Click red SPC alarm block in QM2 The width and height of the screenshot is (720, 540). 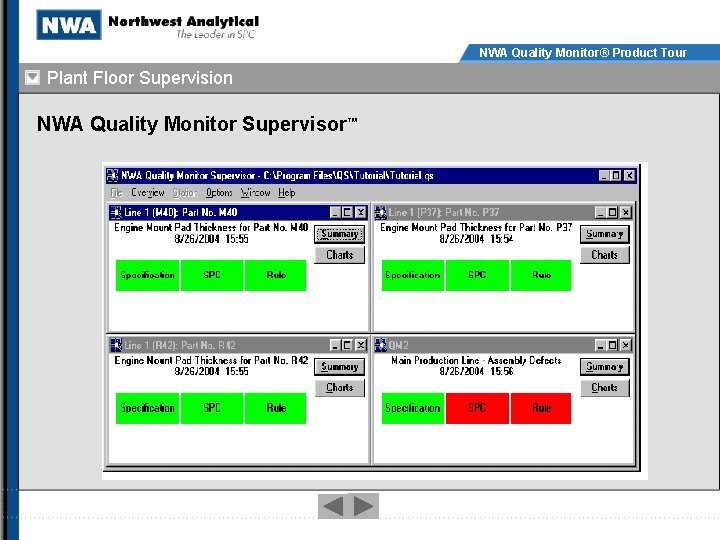[x=477, y=408]
